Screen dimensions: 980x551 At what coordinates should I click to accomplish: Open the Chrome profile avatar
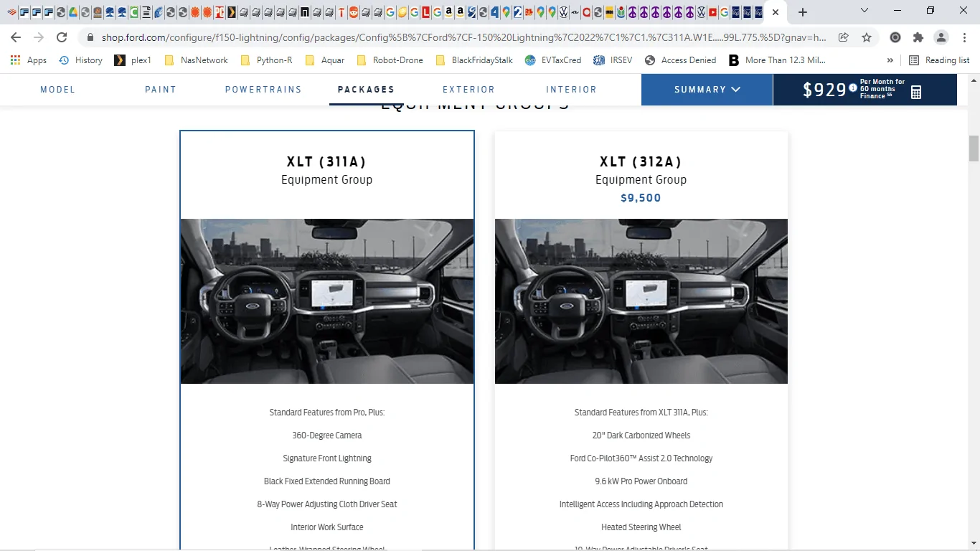point(941,37)
